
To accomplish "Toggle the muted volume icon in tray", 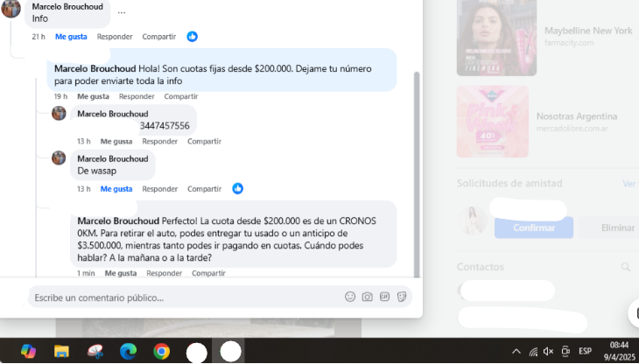I will [x=548, y=351].
